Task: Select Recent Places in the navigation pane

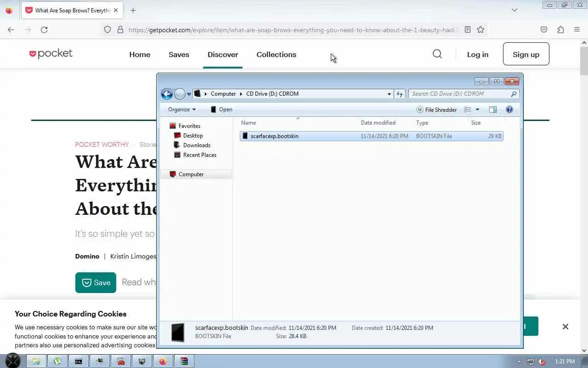Action: coord(199,155)
